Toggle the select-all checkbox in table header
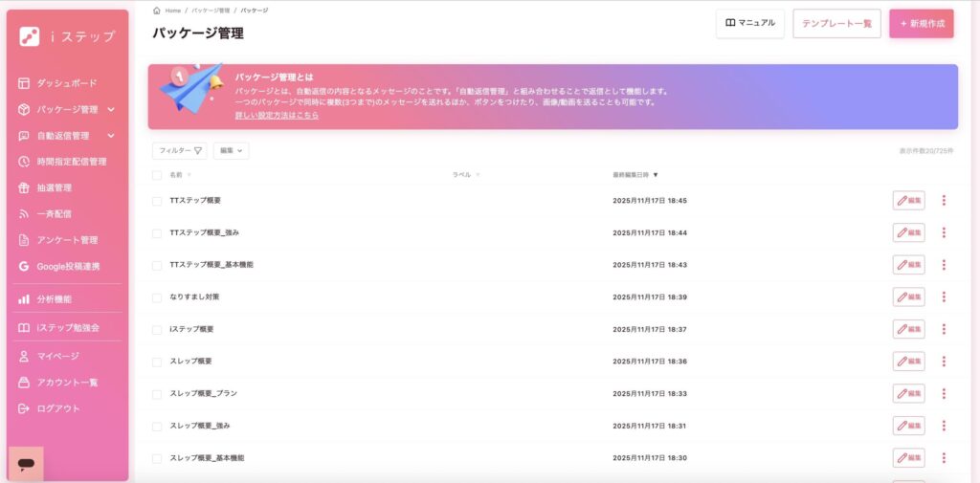The width and height of the screenshot is (980, 483). (157, 175)
